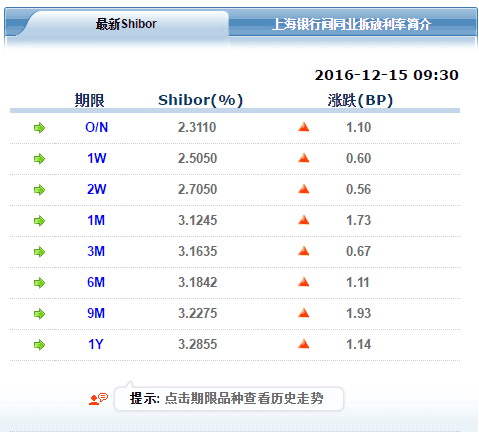Select the 9M rate value 3.2275
Image resolution: width=479 pixels, height=436 pixels.
tap(197, 313)
